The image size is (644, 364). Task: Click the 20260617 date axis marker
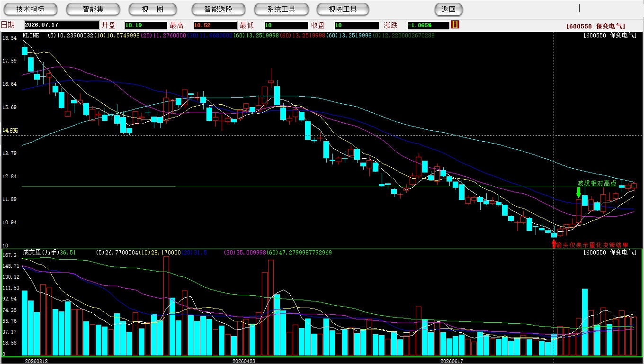tap(452, 361)
